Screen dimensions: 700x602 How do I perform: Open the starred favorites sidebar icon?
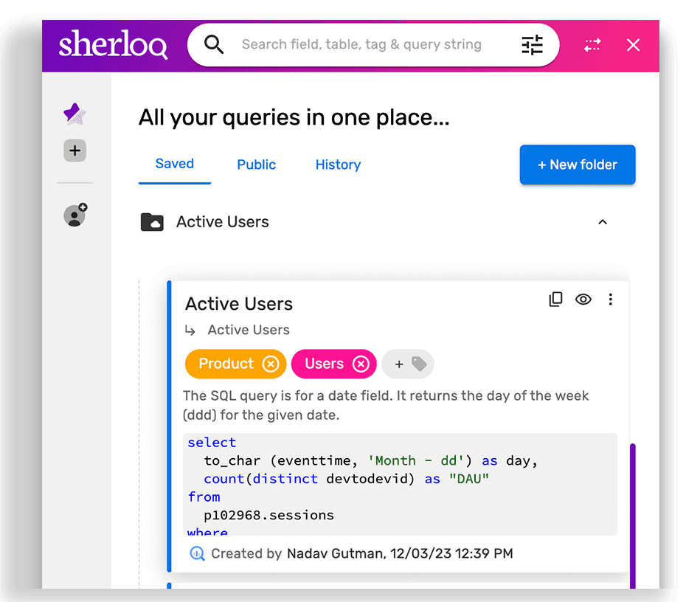coord(74,114)
